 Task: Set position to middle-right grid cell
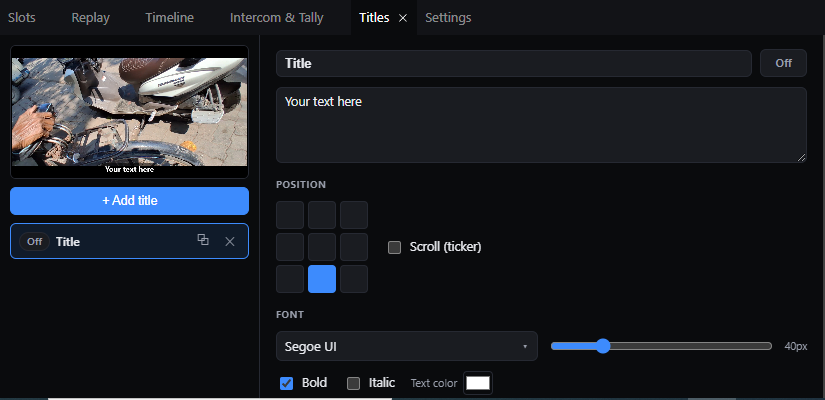[354, 247]
